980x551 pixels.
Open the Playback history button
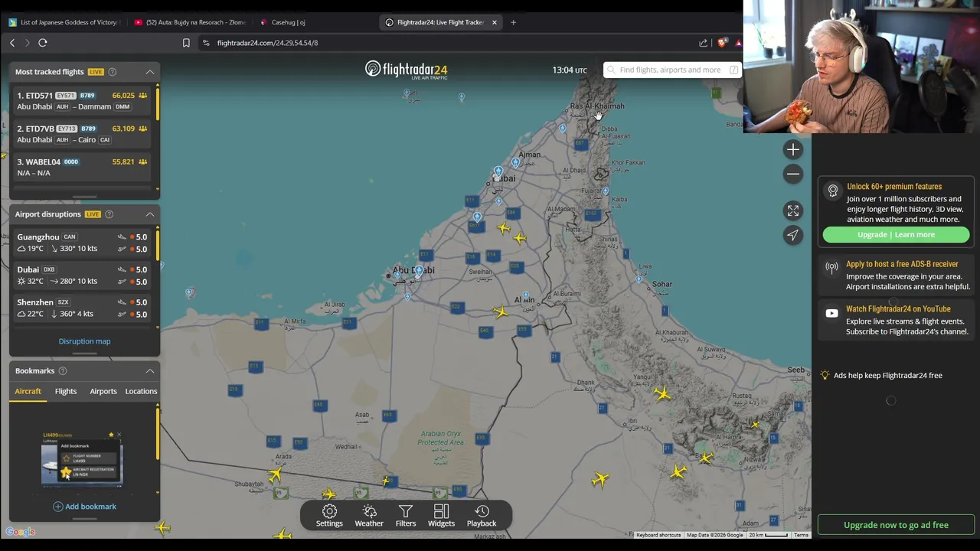pyautogui.click(x=482, y=516)
